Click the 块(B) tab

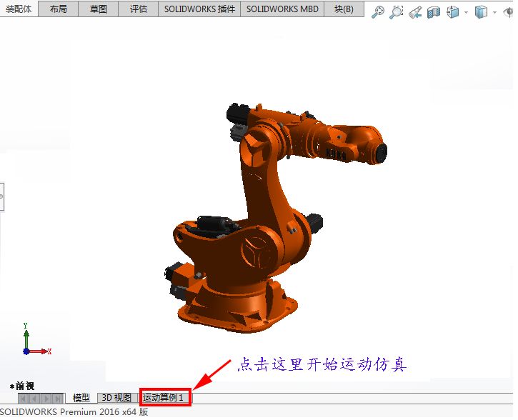point(344,9)
